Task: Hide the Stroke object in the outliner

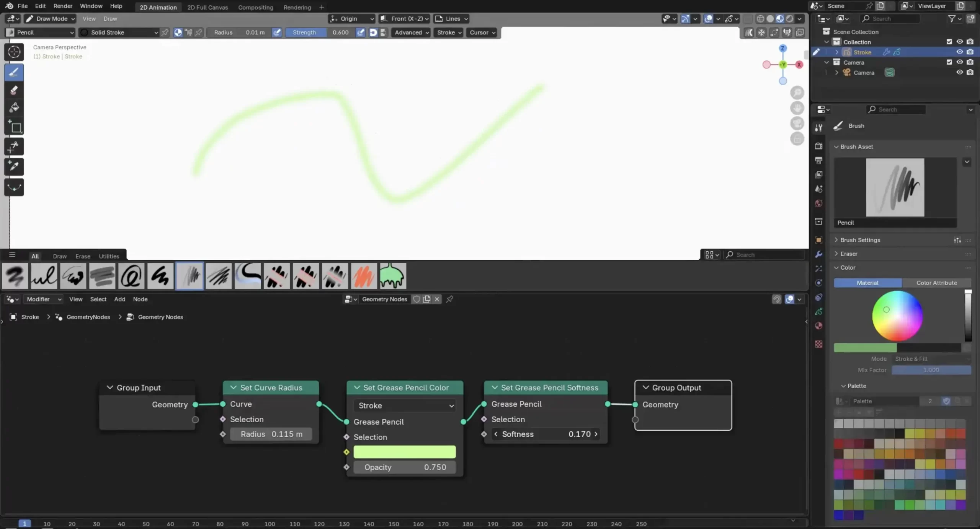Action: click(x=960, y=52)
